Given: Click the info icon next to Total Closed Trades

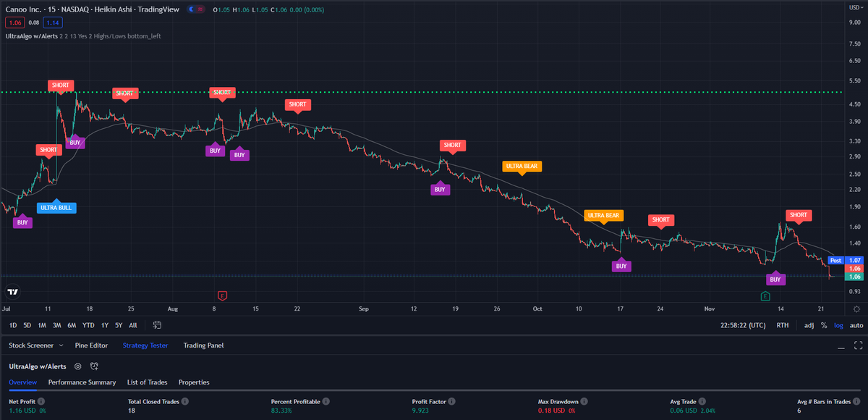Looking at the screenshot, I should pyautogui.click(x=185, y=401).
